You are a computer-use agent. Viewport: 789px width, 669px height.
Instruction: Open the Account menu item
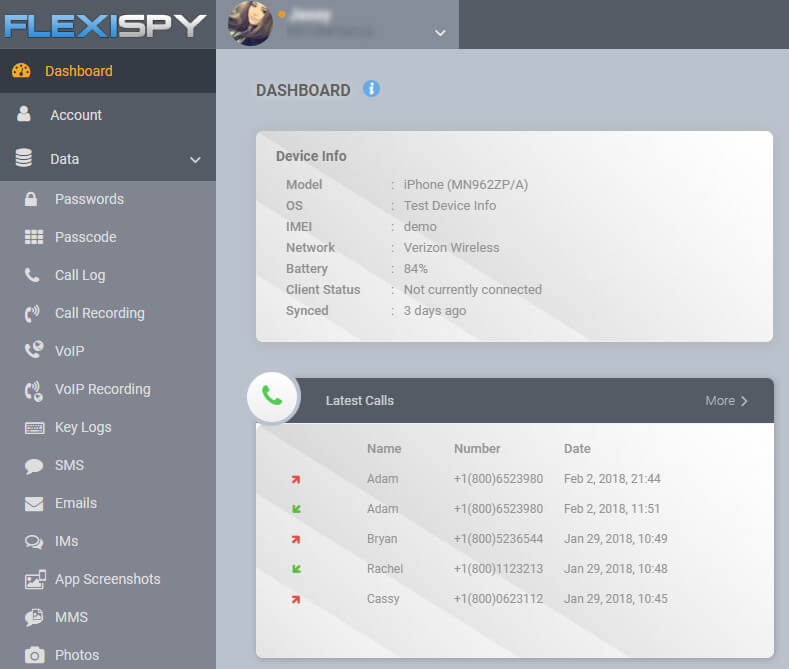coord(76,115)
